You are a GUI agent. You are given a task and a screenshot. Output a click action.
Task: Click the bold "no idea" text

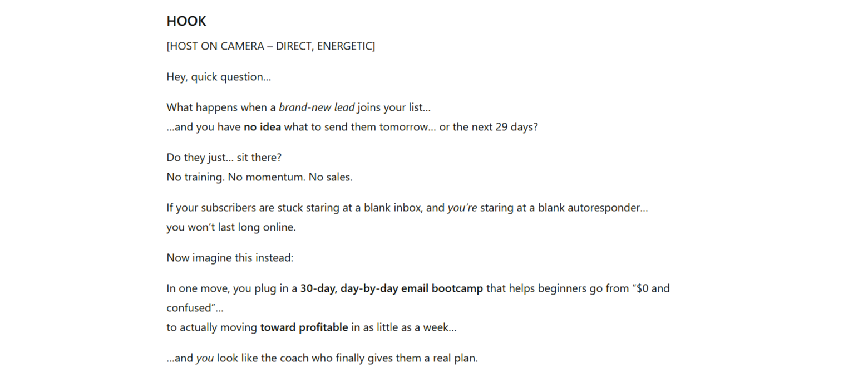pyautogui.click(x=262, y=127)
